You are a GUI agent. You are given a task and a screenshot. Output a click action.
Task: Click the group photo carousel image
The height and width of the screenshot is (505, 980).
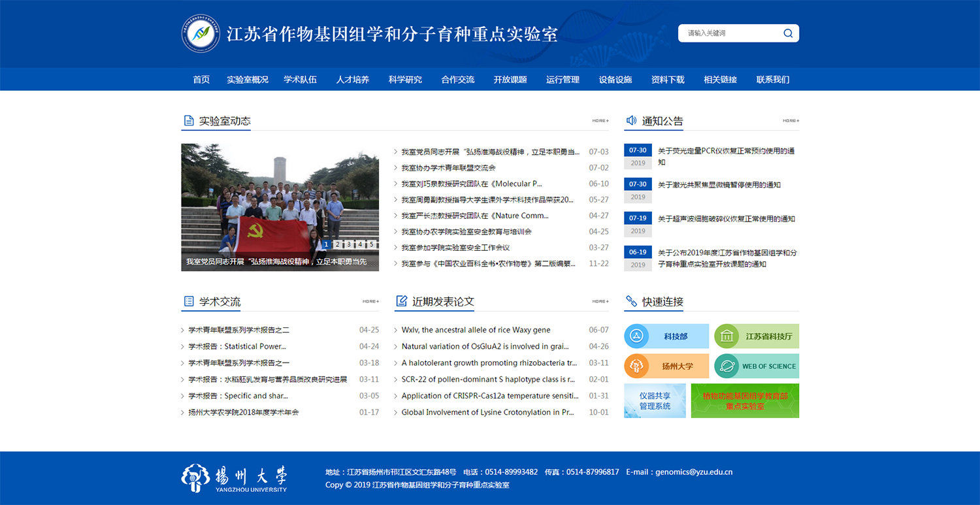pyautogui.click(x=280, y=207)
